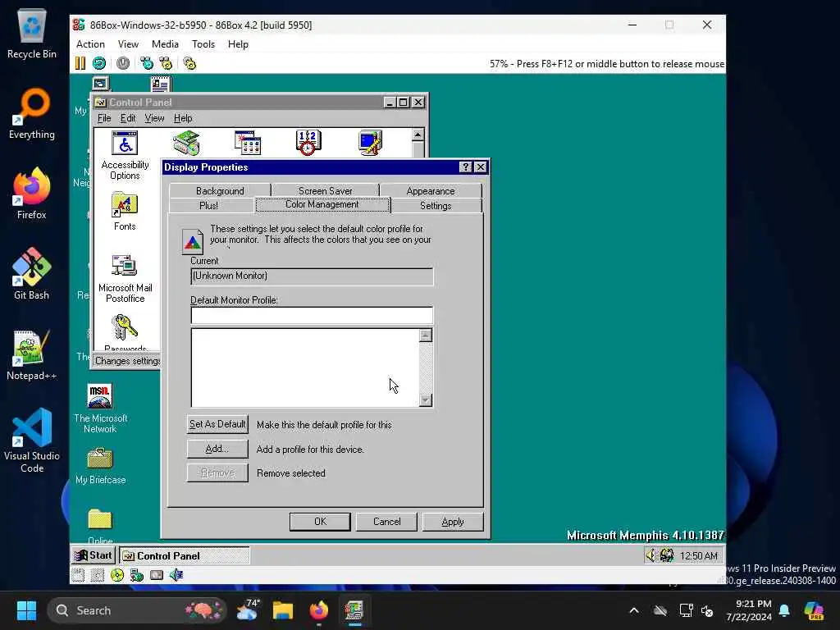Click the 86Box hard reset icon
Image resolution: width=840 pixels, height=630 pixels.
click(x=99, y=63)
